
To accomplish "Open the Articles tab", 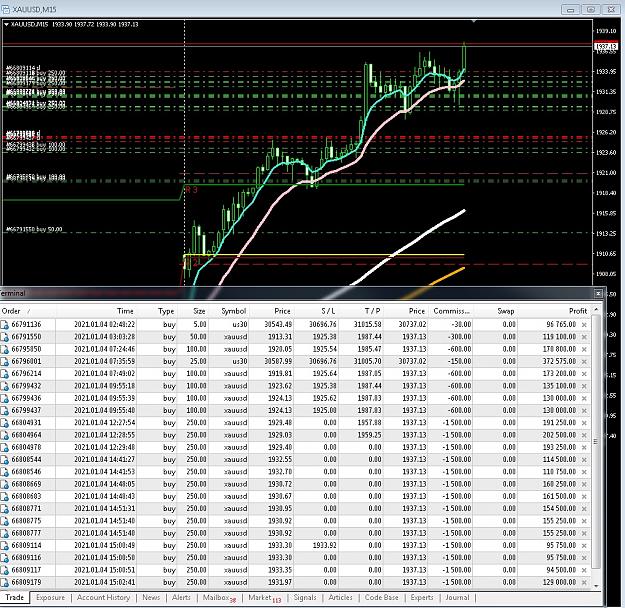I will [340, 598].
